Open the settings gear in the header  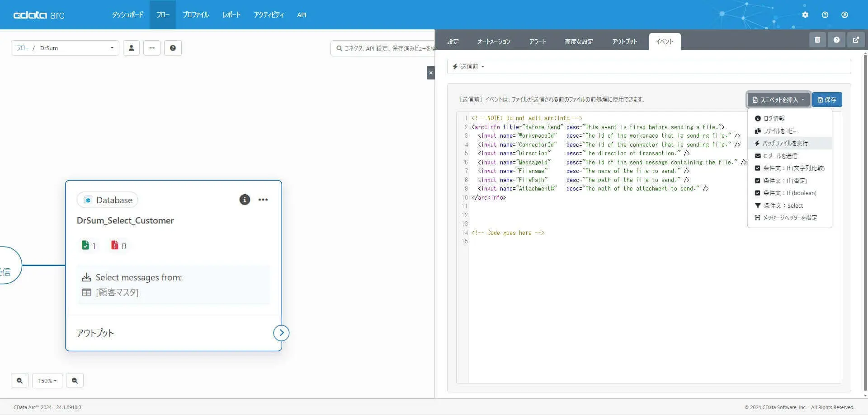point(805,15)
